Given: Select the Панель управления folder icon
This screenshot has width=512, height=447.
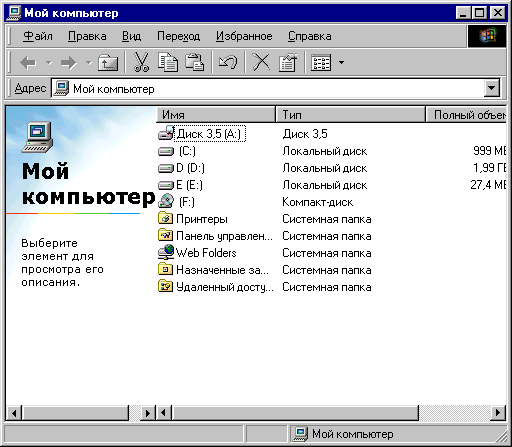Looking at the screenshot, I should [166, 235].
